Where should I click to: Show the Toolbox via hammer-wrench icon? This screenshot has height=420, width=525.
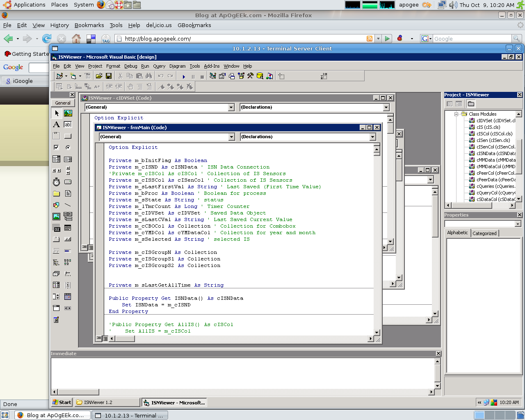(x=251, y=76)
